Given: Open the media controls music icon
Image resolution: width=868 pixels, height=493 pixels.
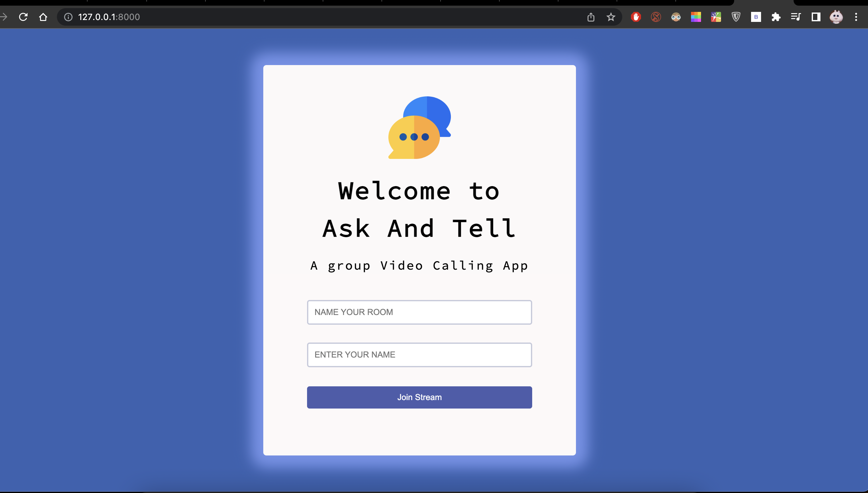Looking at the screenshot, I should 795,17.
